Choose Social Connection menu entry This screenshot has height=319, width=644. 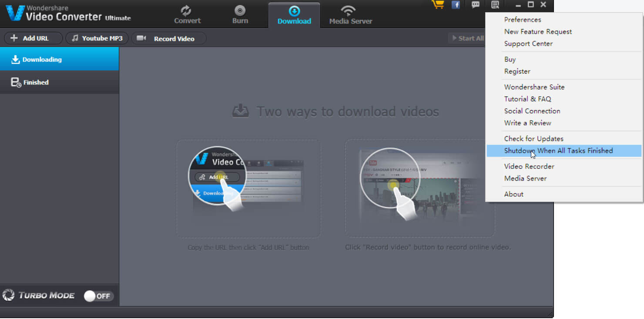pos(564,111)
